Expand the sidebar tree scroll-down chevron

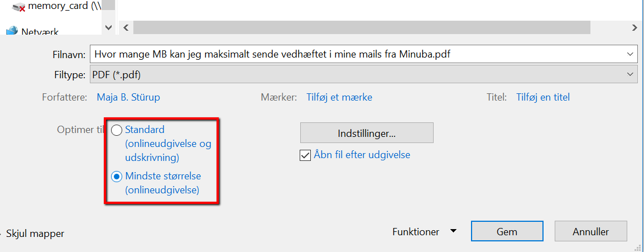pos(108,27)
